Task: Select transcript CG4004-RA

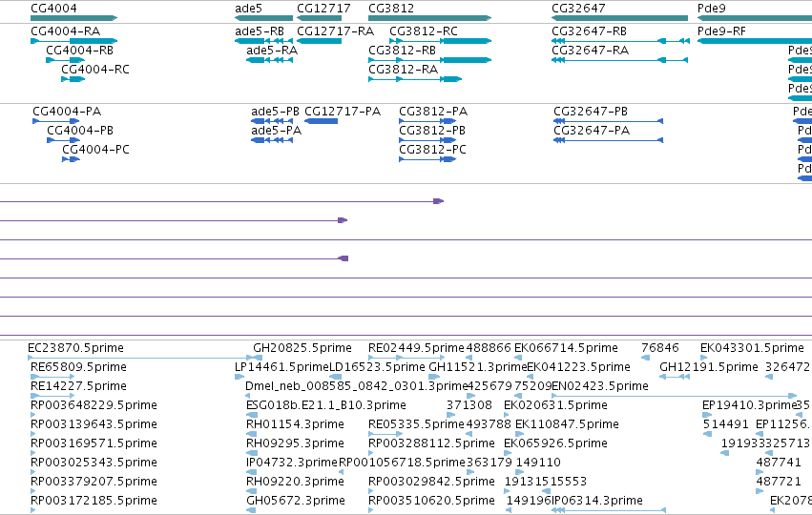Action: coord(65,31)
